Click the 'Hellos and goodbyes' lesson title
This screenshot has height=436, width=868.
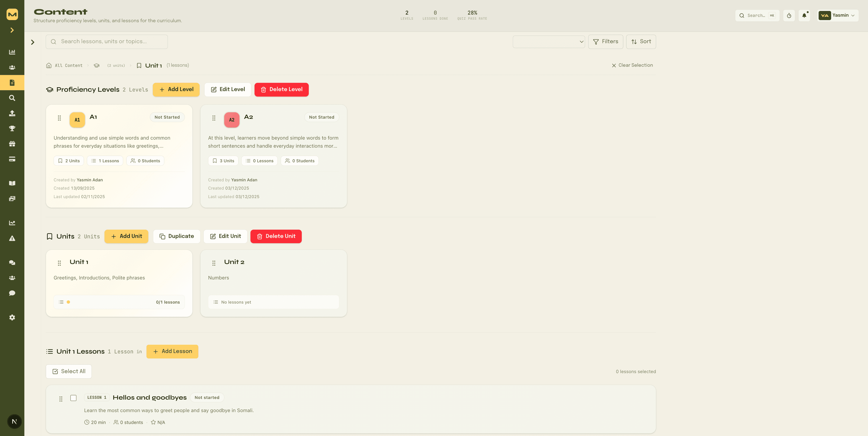150,398
